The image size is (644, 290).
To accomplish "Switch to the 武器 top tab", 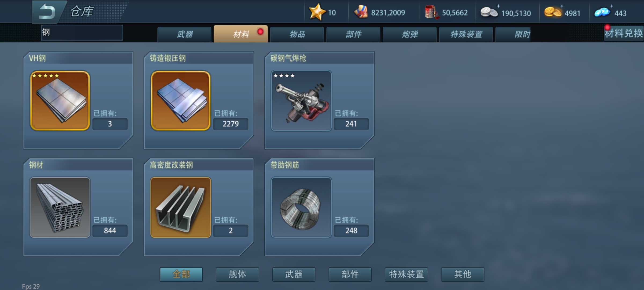I will coord(185,34).
